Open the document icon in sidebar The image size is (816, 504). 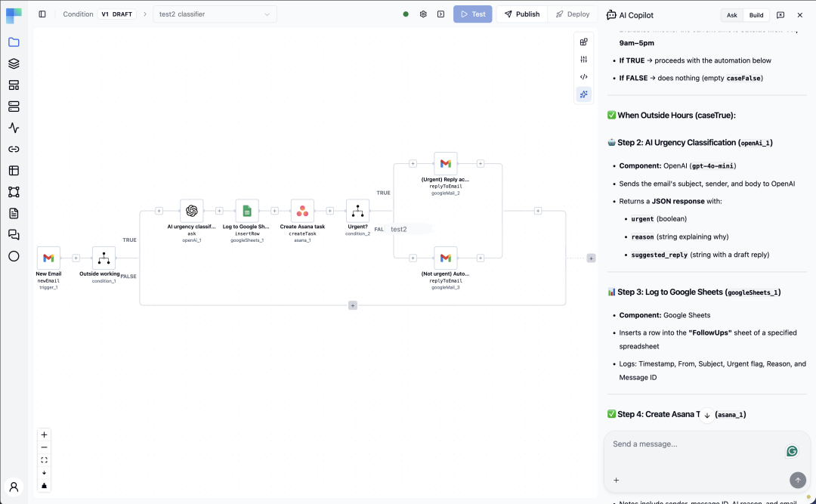pos(14,213)
